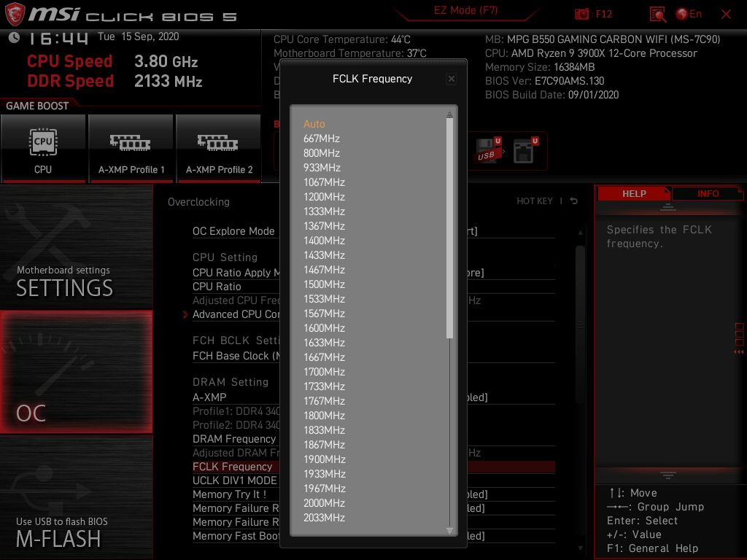
Task: Activate A-XMP Profile 1
Action: [131, 148]
